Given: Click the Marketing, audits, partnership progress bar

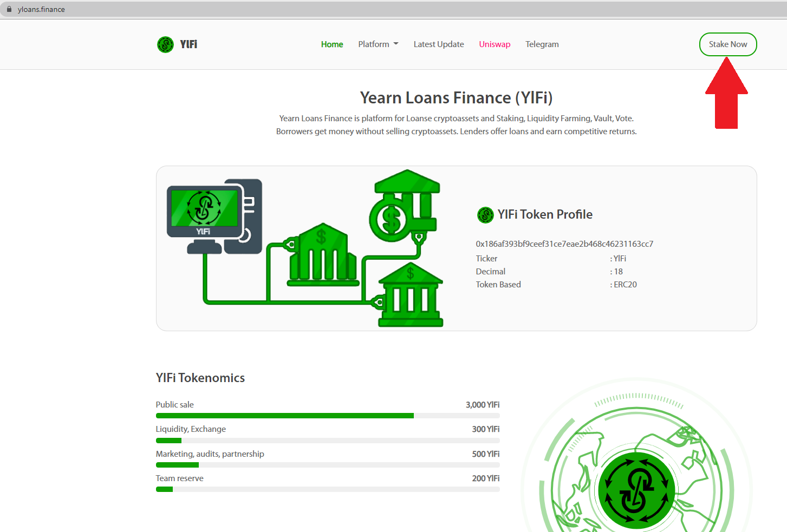Looking at the screenshot, I should pyautogui.click(x=328, y=465).
